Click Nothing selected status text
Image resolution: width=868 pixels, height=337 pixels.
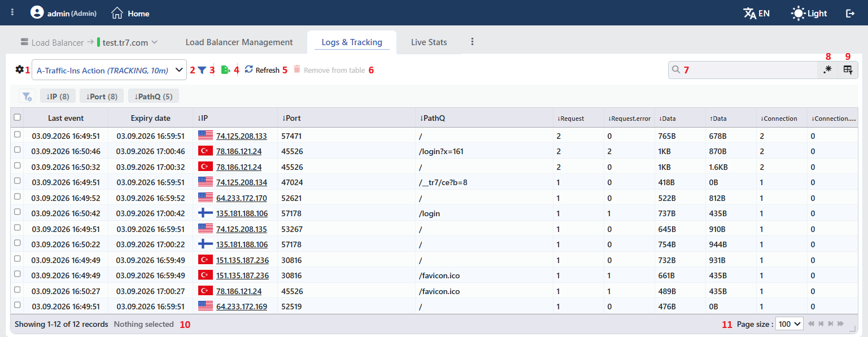click(x=143, y=324)
